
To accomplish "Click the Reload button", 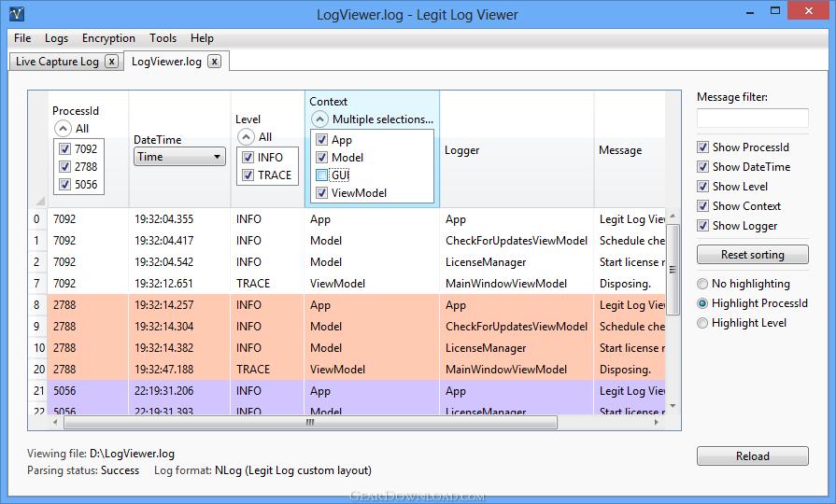I will click(x=752, y=456).
